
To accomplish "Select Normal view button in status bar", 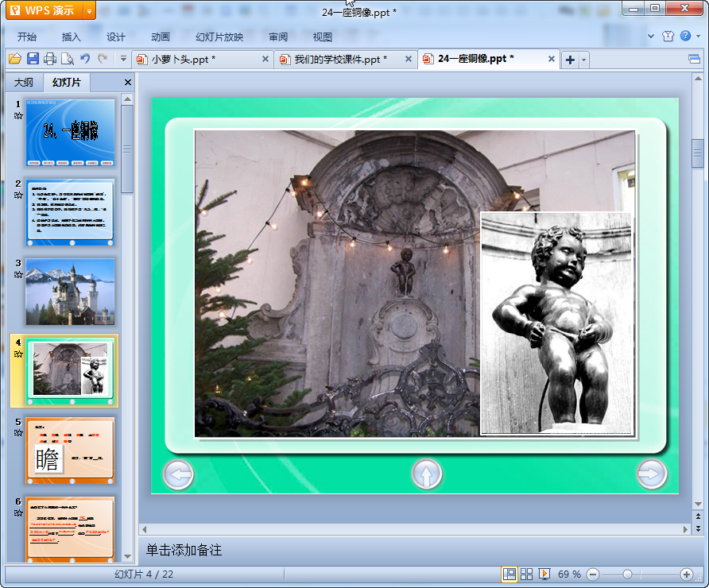I will coord(509,574).
